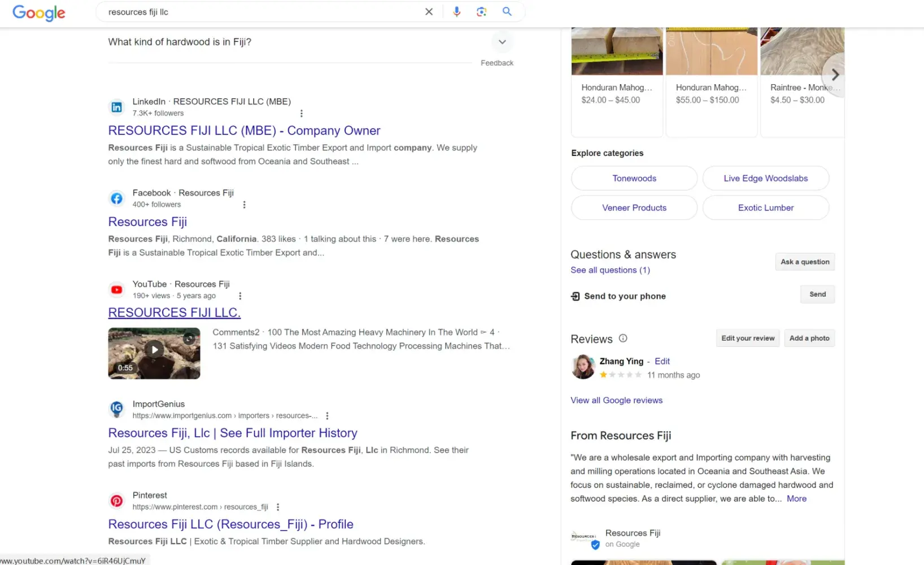924x565 pixels.
Task: Choose the Live Edge Woodslabs category
Action: (765, 179)
